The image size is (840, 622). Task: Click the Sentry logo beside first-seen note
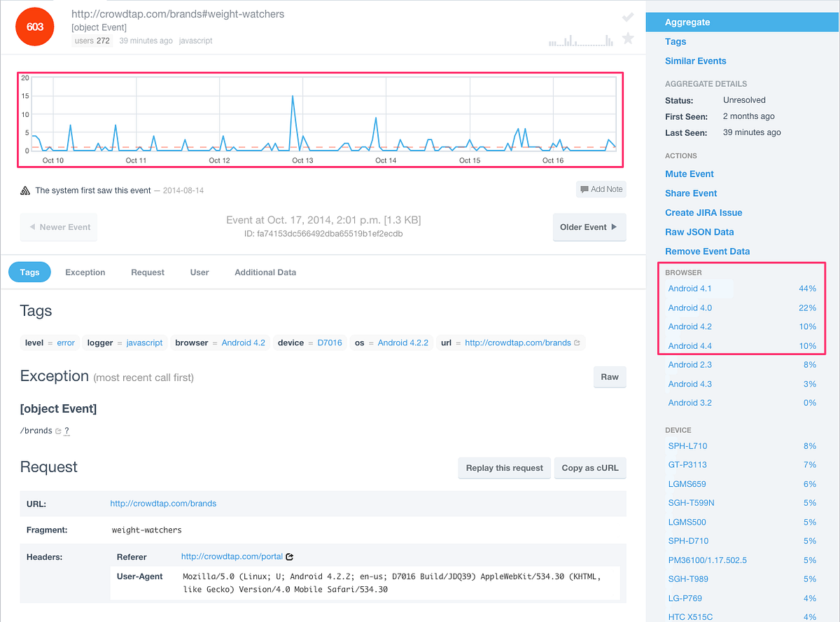[x=24, y=190]
